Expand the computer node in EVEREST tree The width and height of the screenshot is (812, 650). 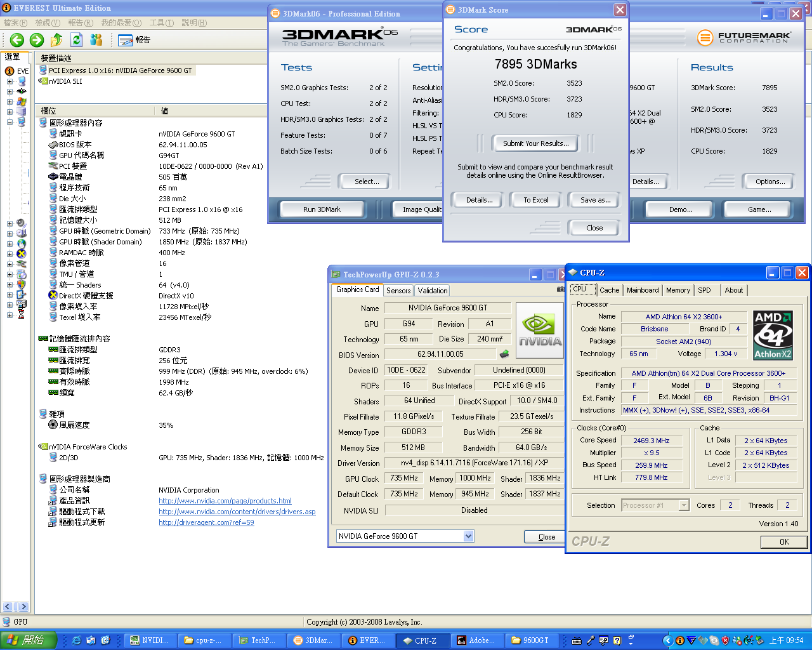coord(10,81)
